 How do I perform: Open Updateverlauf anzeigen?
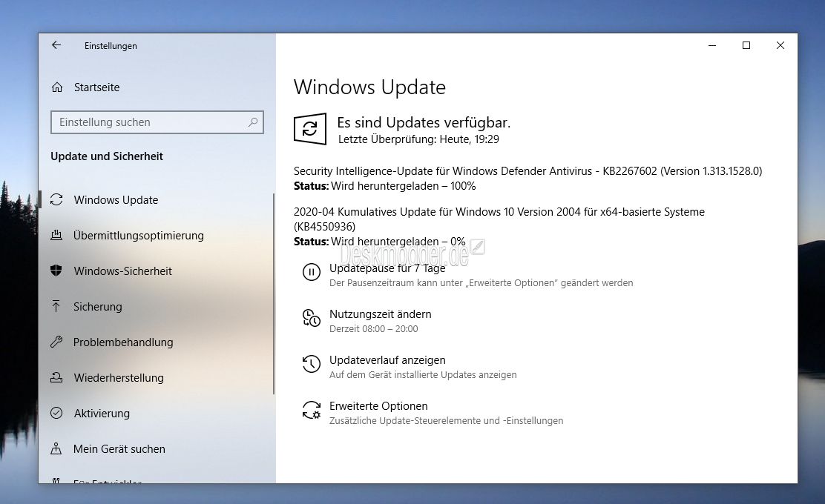387,360
